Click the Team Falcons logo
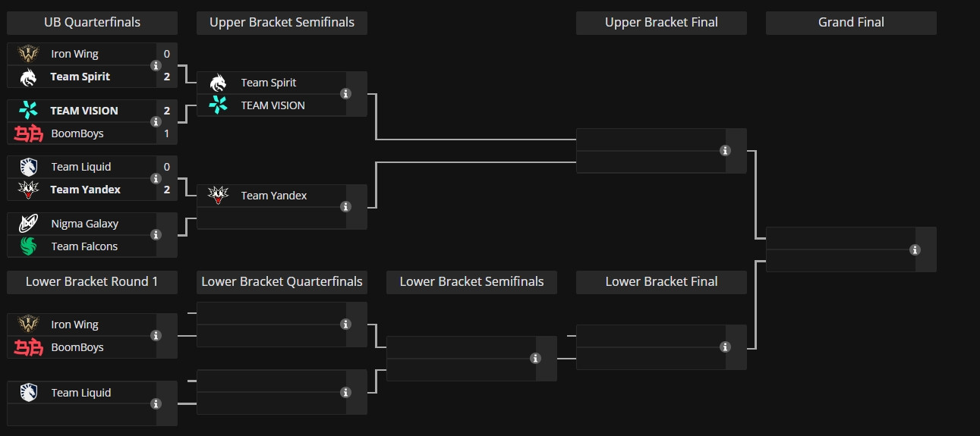The height and width of the screenshot is (436, 980). point(27,246)
